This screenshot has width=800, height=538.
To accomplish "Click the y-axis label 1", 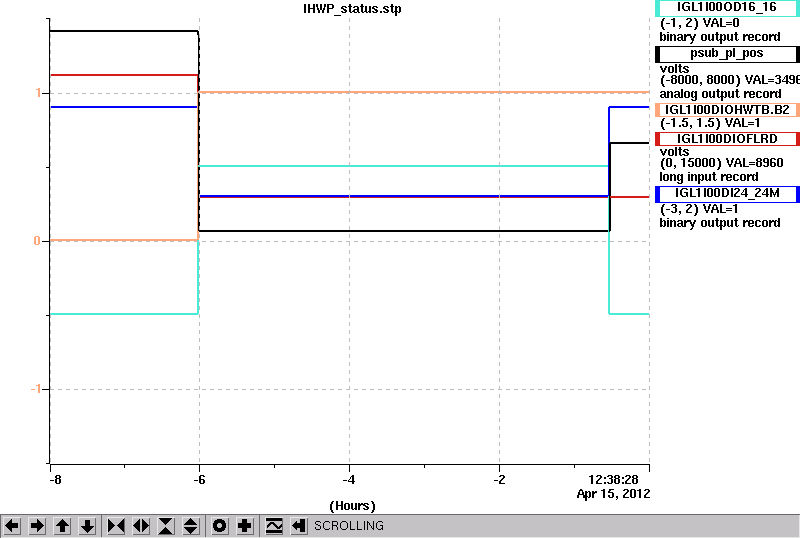I will [x=38, y=93].
